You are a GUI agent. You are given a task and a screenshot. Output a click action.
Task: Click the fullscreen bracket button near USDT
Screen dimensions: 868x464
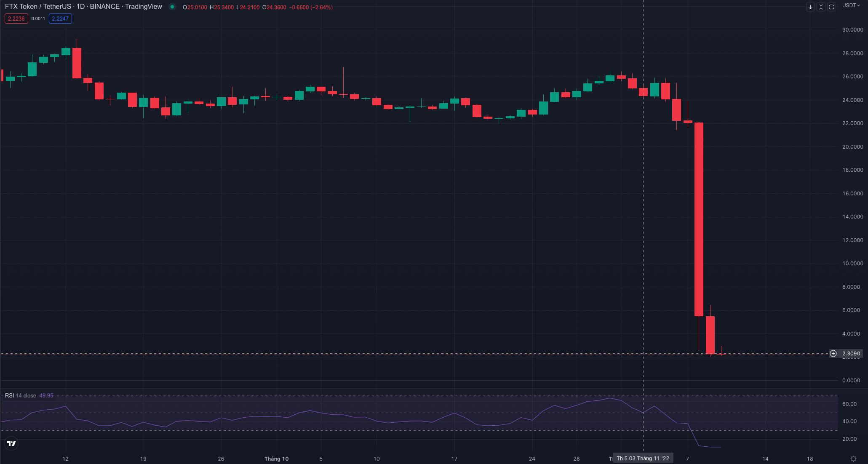(x=831, y=7)
